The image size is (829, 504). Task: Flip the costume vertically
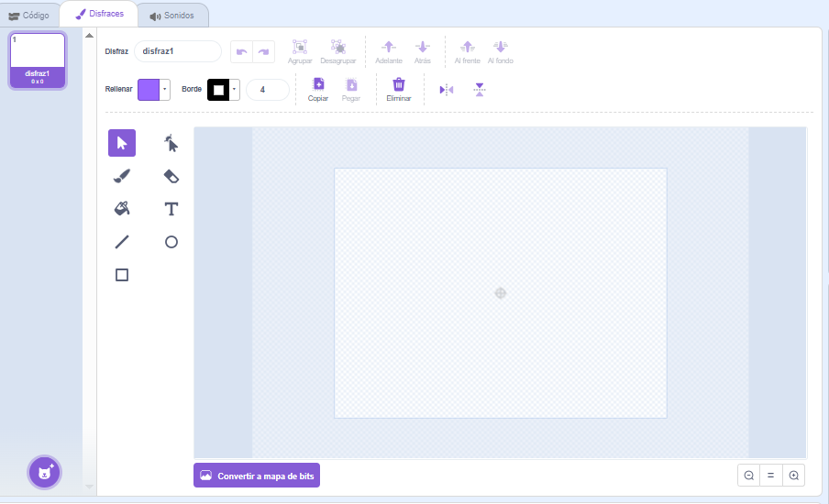[x=480, y=90]
